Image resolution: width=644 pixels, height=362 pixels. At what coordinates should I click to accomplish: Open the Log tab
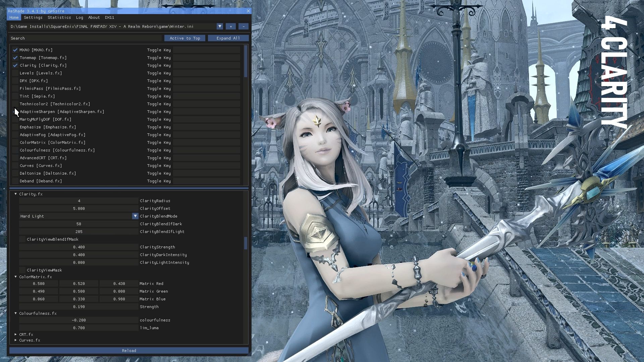point(79,17)
